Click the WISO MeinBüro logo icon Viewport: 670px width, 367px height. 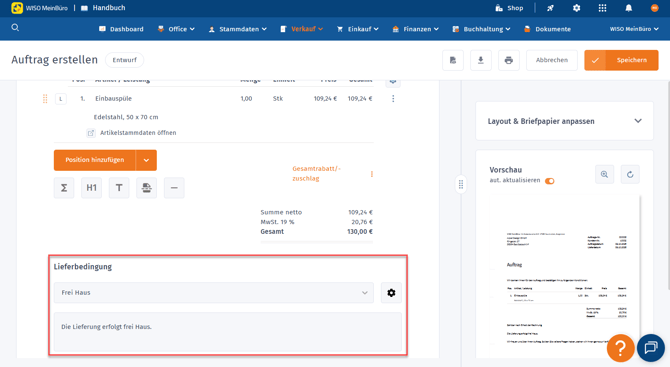pyautogui.click(x=17, y=8)
